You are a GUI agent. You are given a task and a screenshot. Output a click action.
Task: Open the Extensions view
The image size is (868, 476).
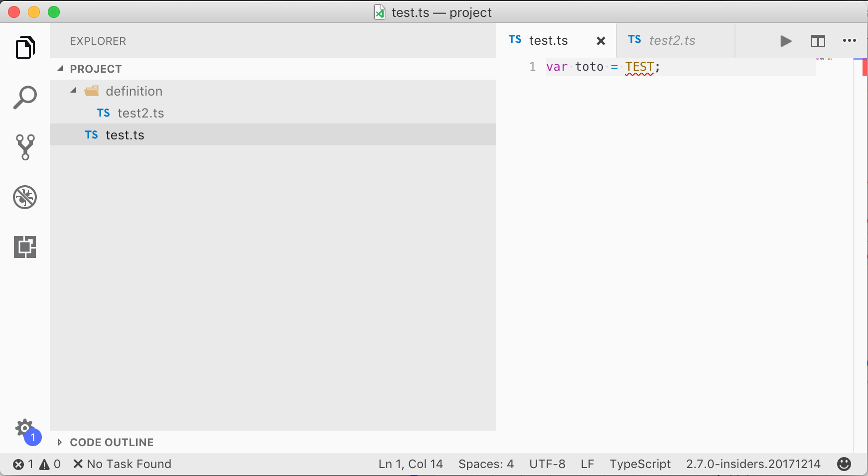point(25,246)
